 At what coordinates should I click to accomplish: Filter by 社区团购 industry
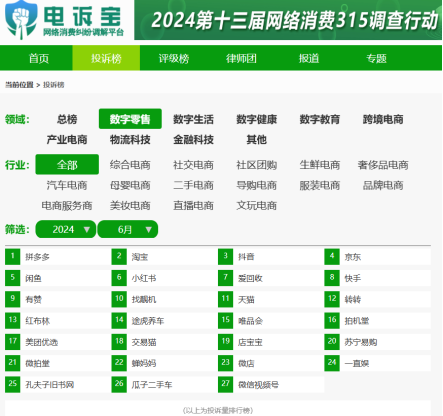click(x=257, y=165)
